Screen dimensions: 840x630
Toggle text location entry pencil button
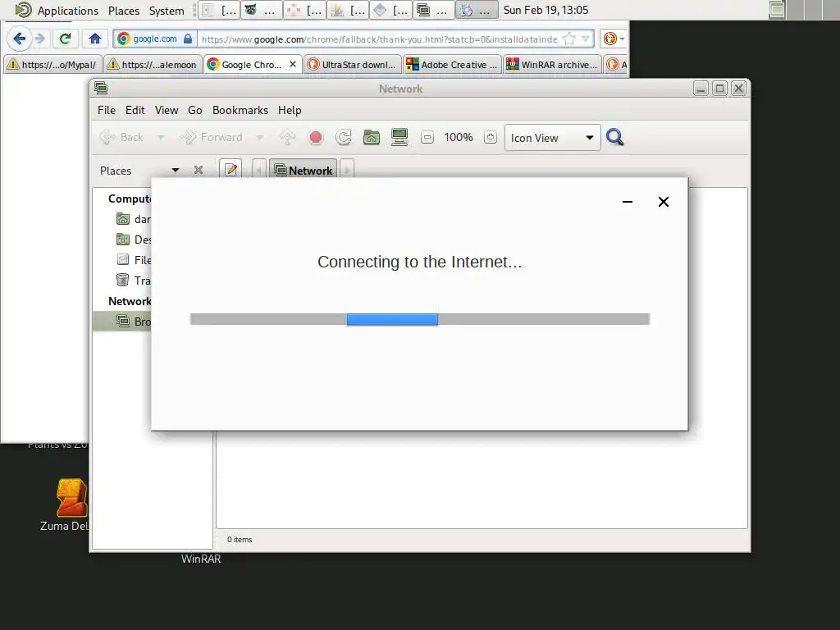click(231, 170)
